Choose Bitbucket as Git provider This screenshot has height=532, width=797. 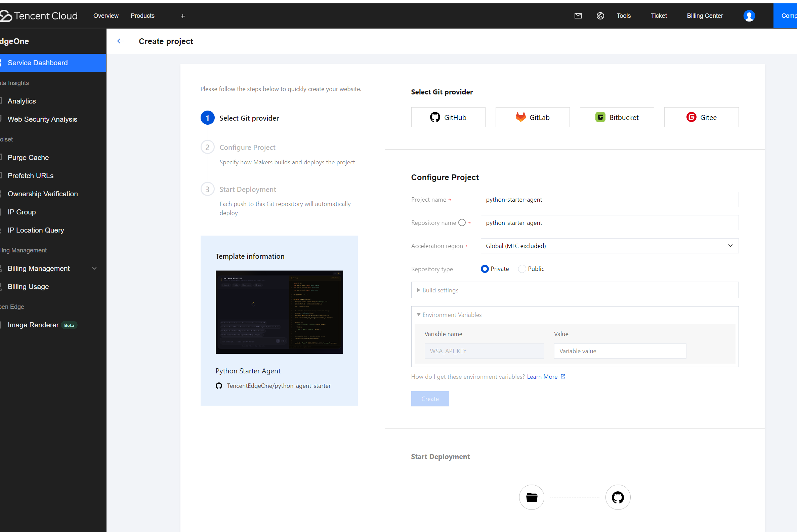click(617, 117)
